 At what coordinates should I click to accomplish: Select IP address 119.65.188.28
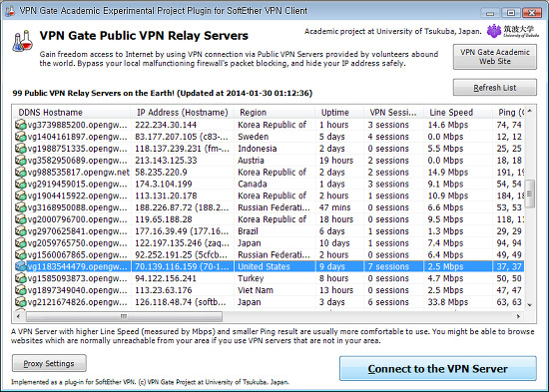pyautogui.click(x=163, y=219)
